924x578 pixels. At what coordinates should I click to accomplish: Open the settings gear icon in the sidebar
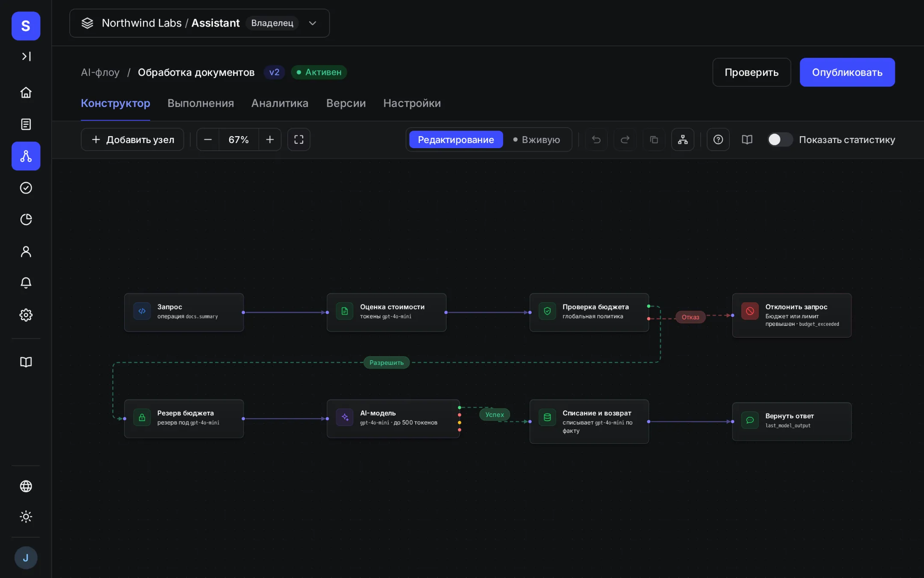26,315
